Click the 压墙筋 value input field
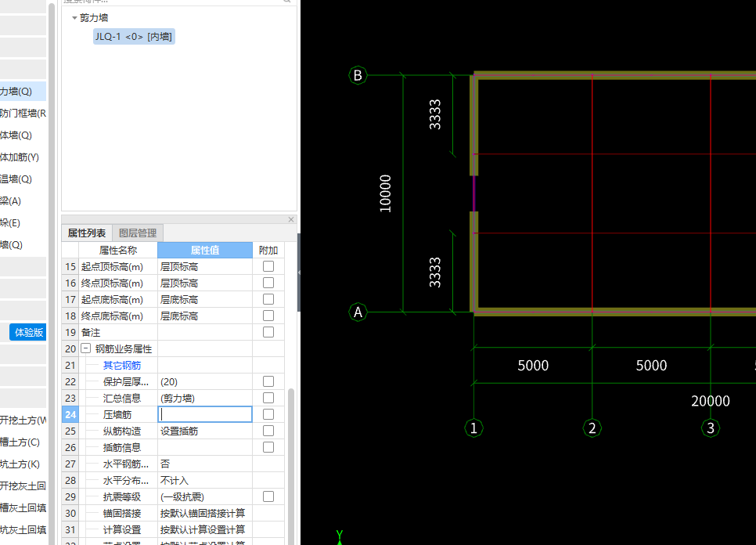The height and width of the screenshot is (545, 756). point(205,414)
